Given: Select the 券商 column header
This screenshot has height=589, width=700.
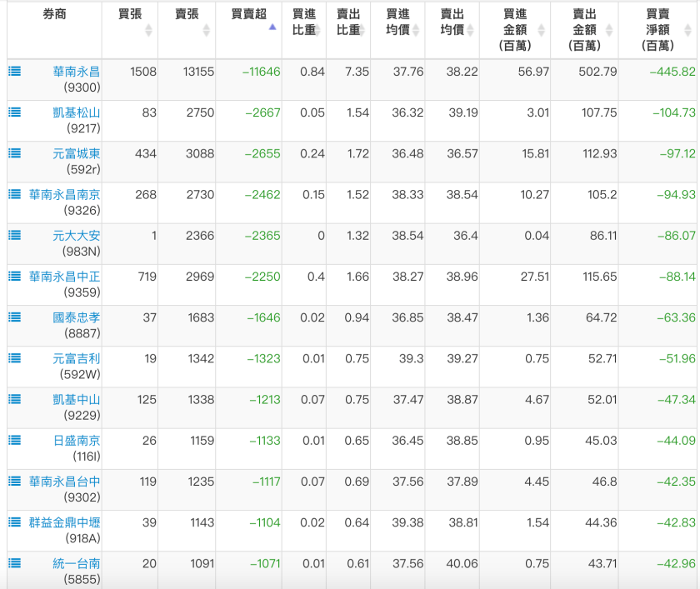Looking at the screenshot, I should pyautogui.click(x=54, y=14).
